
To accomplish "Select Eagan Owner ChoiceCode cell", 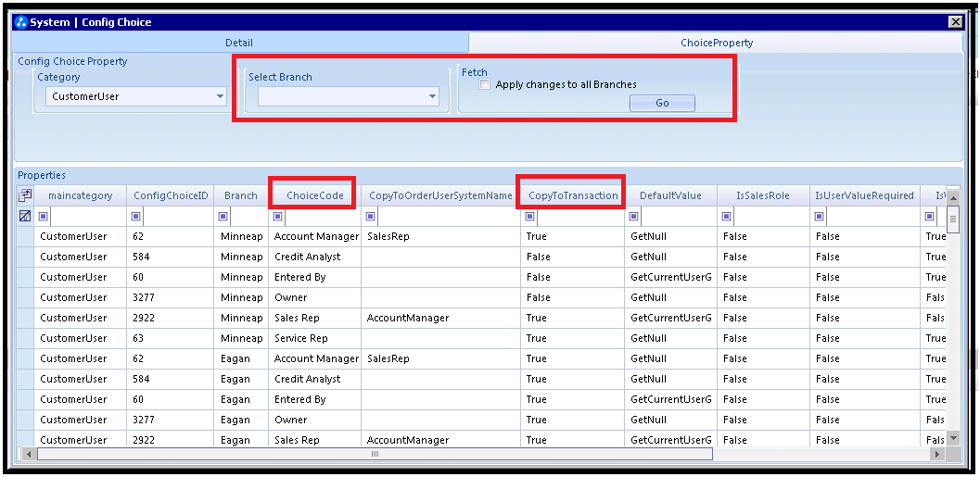I will [x=315, y=420].
